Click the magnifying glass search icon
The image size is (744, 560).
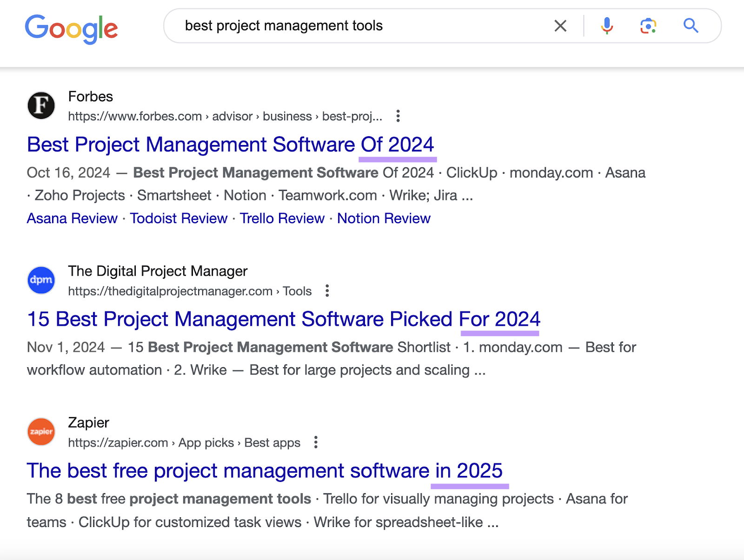pyautogui.click(x=691, y=26)
